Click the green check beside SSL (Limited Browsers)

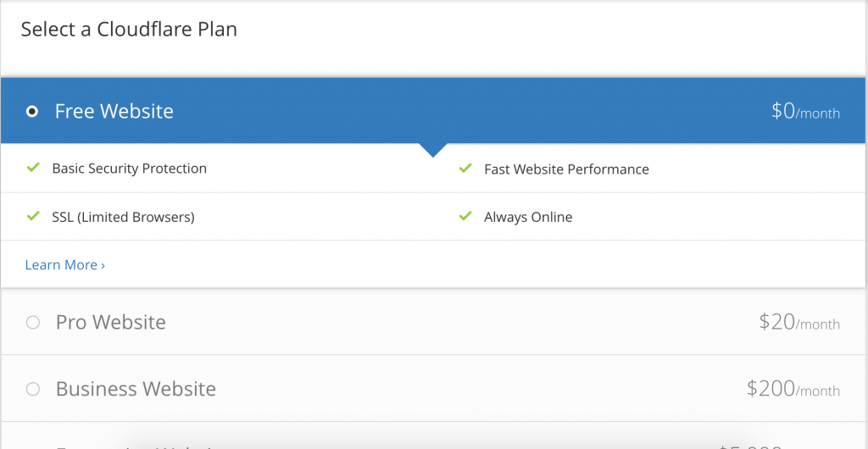coord(33,215)
